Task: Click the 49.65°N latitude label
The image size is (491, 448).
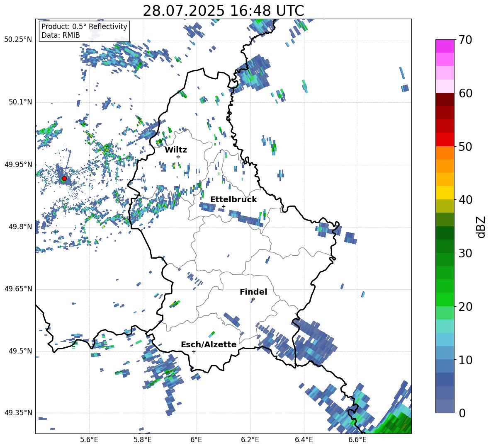Action: (x=18, y=289)
